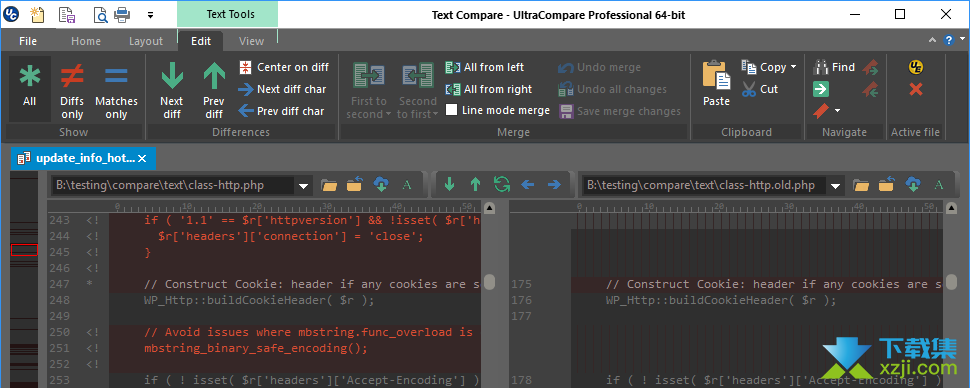The height and width of the screenshot is (388, 970).
Task: Click the left file path field class-http.php
Action: coord(172,185)
